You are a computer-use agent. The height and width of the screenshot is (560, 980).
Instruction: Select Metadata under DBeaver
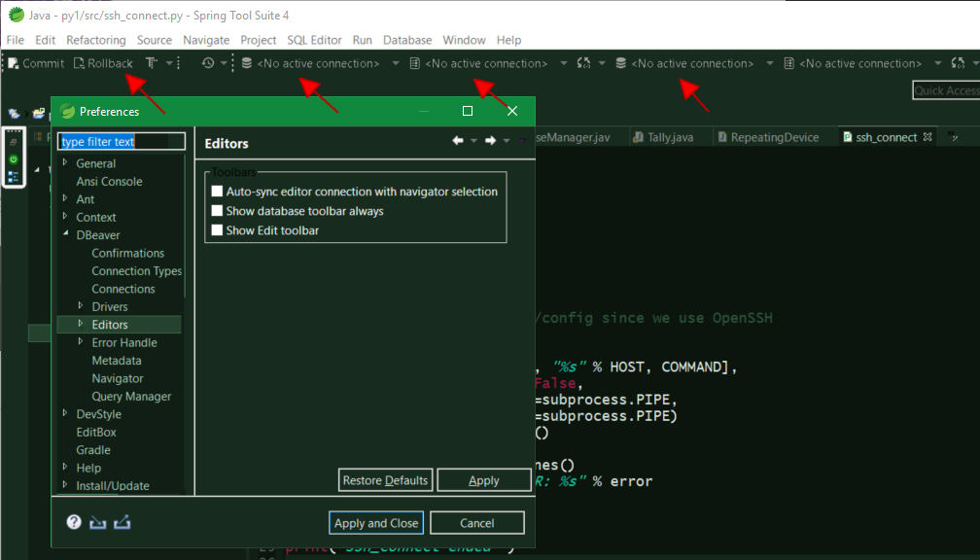(117, 361)
